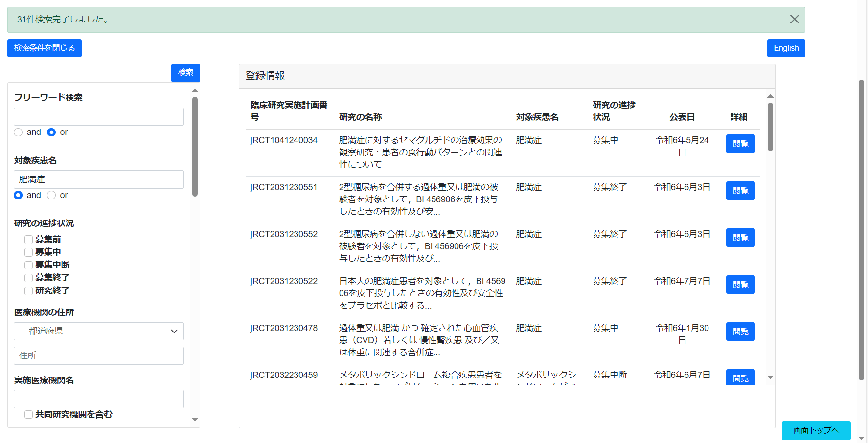Check the 募集前 status checkbox
868x443 pixels.
pos(28,239)
